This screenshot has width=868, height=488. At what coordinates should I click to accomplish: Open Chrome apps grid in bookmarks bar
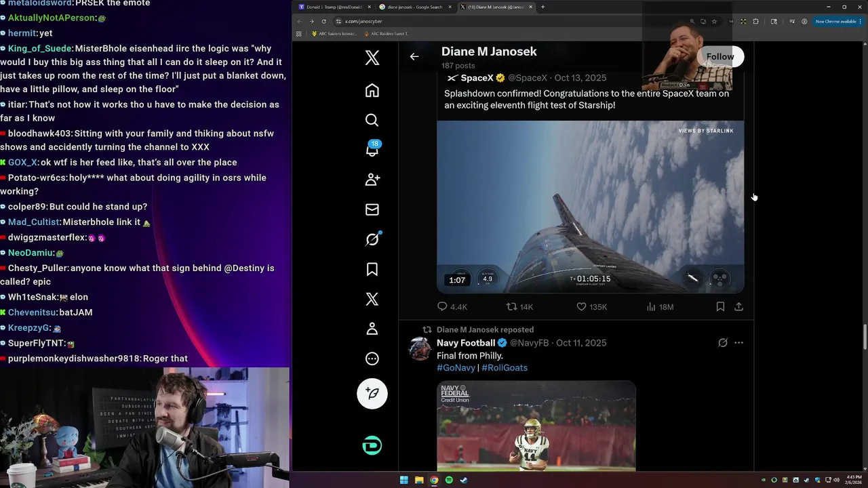point(299,33)
